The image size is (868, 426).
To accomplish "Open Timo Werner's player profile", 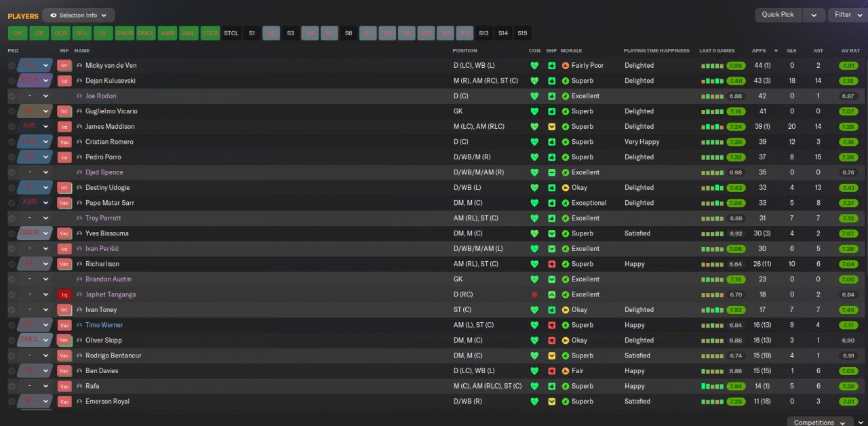I will coord(104,325).
